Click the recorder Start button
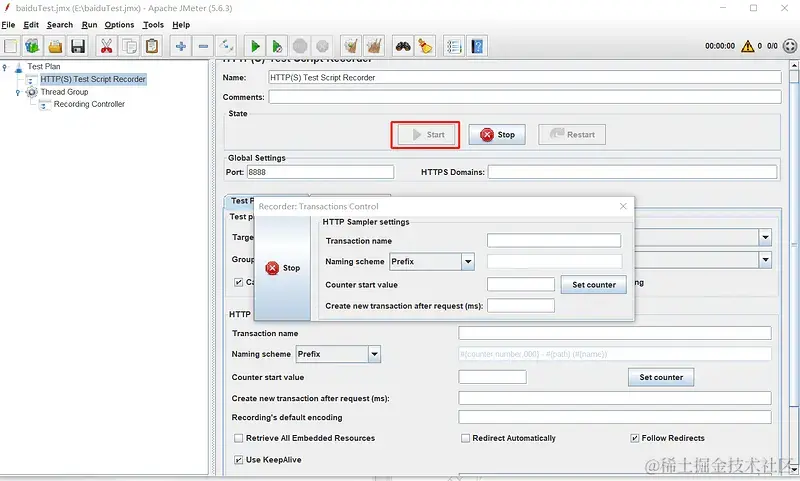800x481 pixels. pyautogui.click(x=426, y=135)
